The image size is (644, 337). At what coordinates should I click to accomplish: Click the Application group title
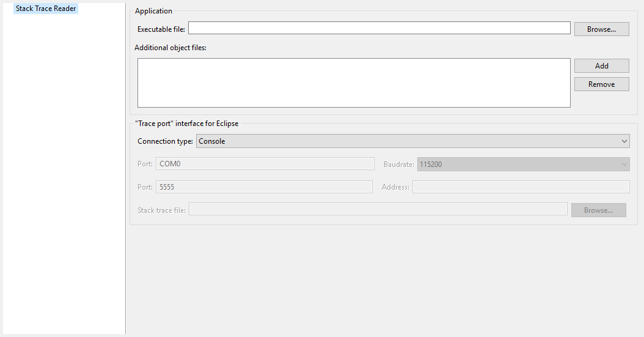[x=153, y=11]
